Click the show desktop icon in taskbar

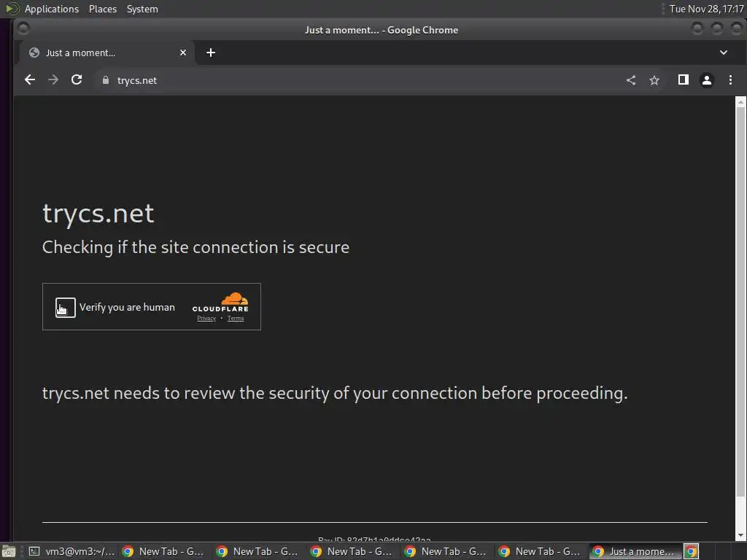click(9, 551)
